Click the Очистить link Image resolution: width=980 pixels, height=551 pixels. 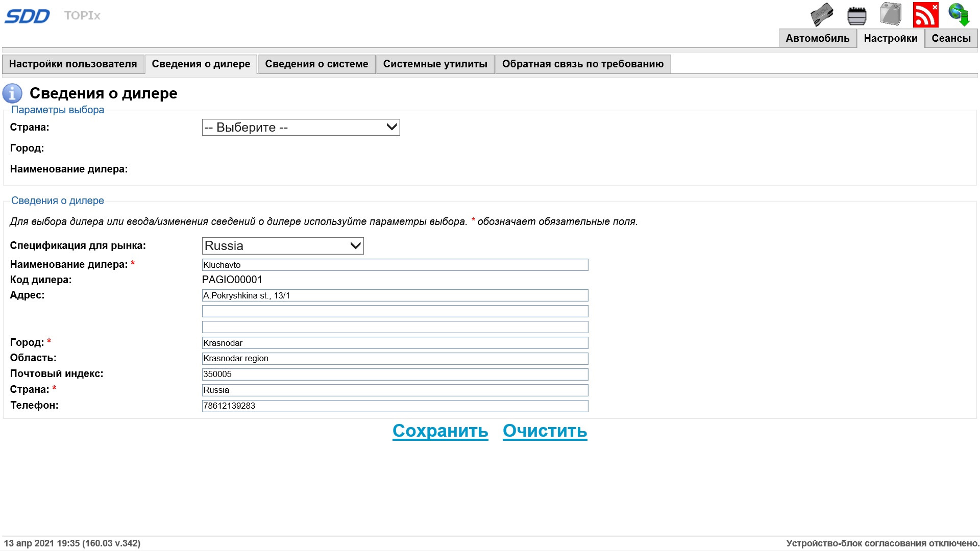click(545, 431)
